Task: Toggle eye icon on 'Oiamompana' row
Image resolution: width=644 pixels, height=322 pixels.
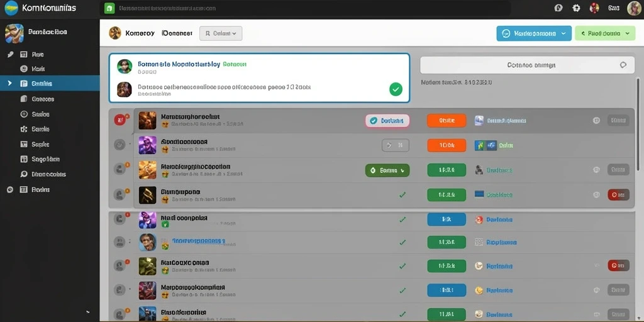Action: 596,195
